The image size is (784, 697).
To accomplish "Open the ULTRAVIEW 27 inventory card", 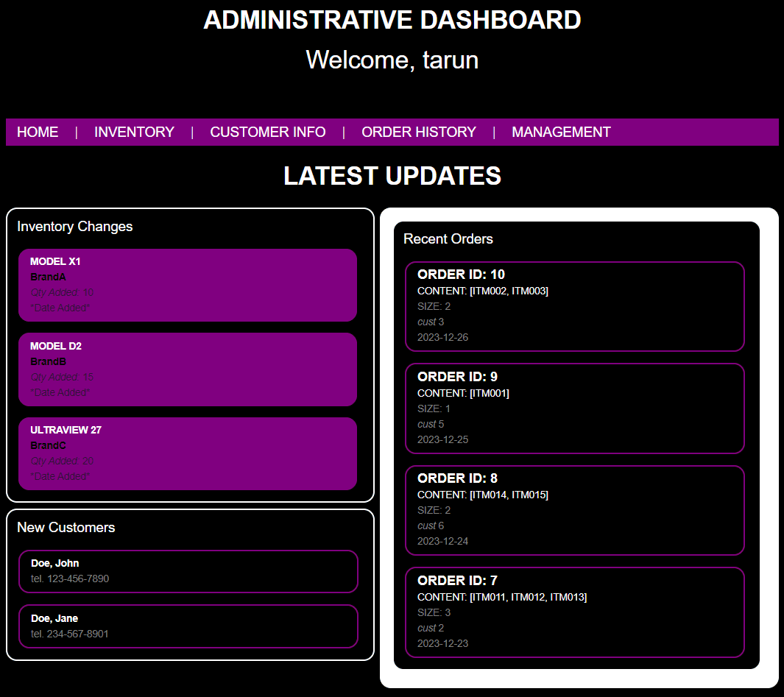I will pos(188,453).
